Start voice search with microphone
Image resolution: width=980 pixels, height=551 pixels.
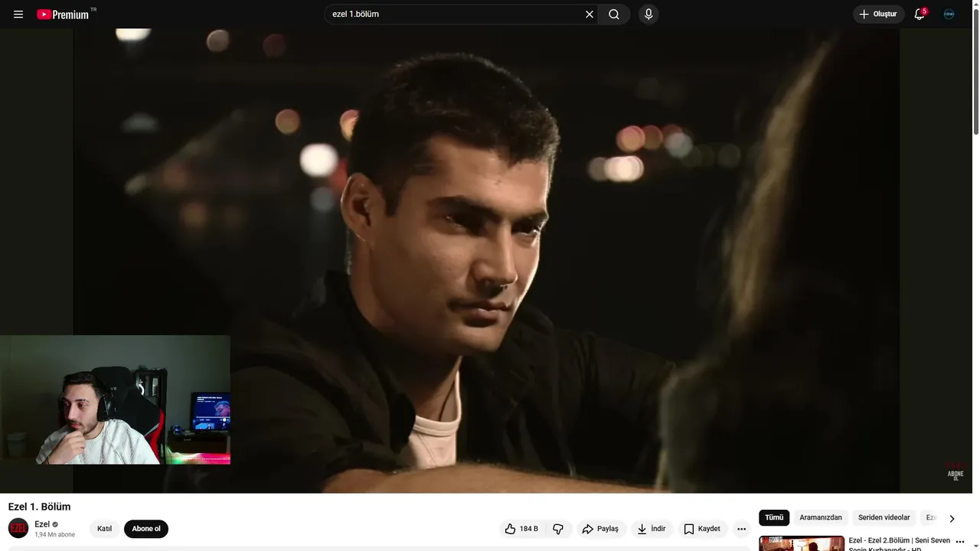tap(648, 15)
